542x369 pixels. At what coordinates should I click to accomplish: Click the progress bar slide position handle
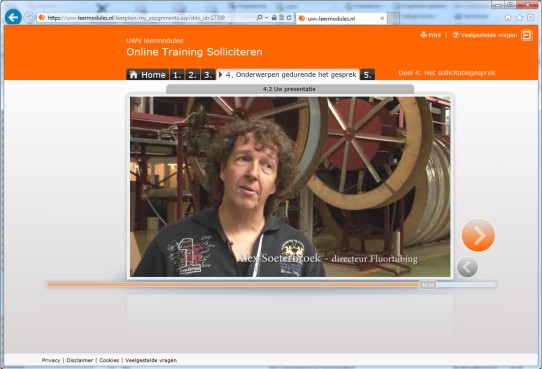428,285
